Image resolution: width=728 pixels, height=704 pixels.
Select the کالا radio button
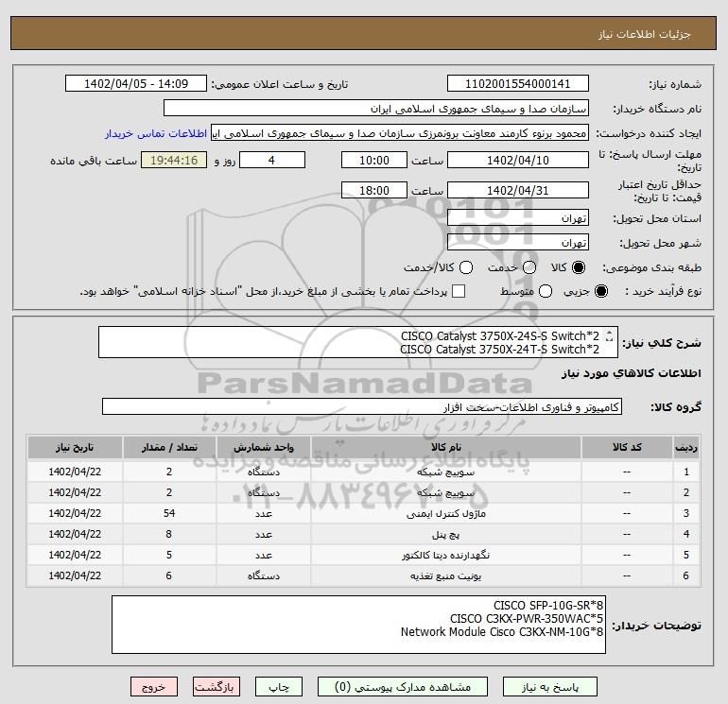(579, 267)
